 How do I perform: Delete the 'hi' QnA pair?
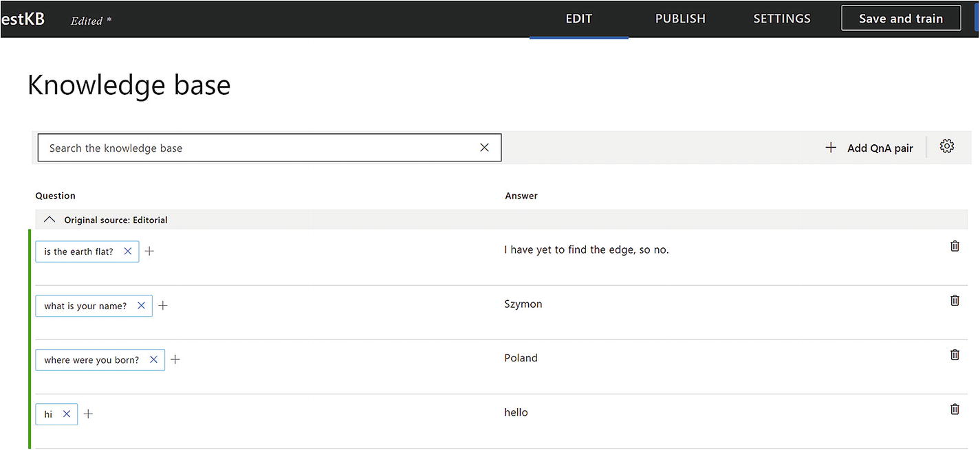point(955,409)
